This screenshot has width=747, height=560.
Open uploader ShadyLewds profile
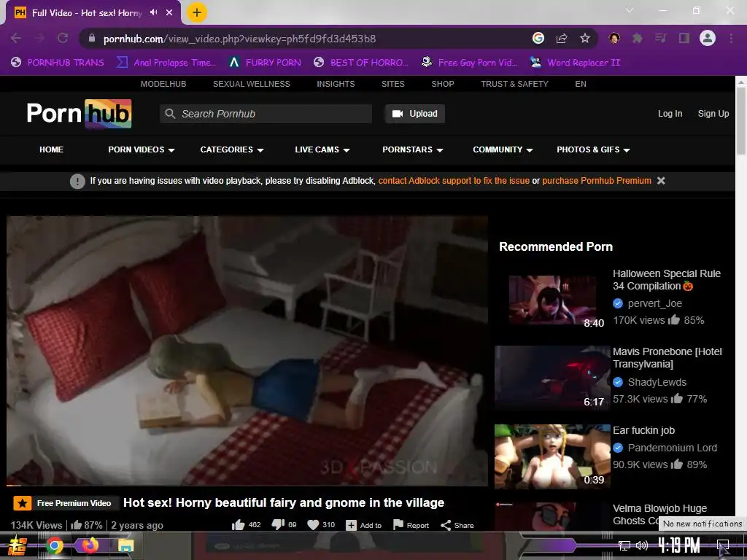point(657,382)
